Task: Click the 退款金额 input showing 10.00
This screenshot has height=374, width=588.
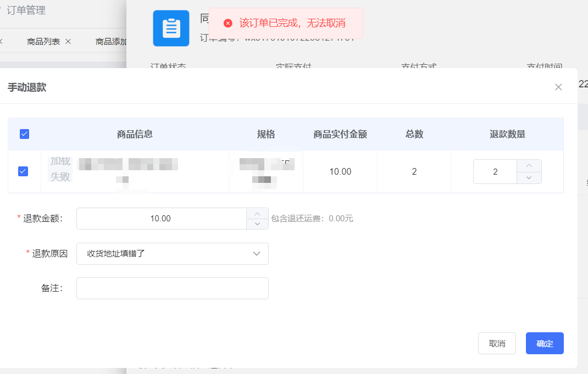Action: click(x=160, y=219)
